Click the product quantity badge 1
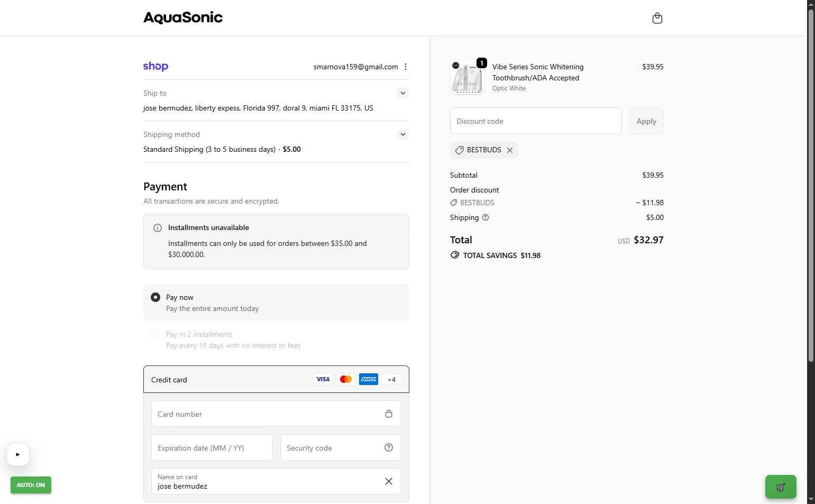 482,63
